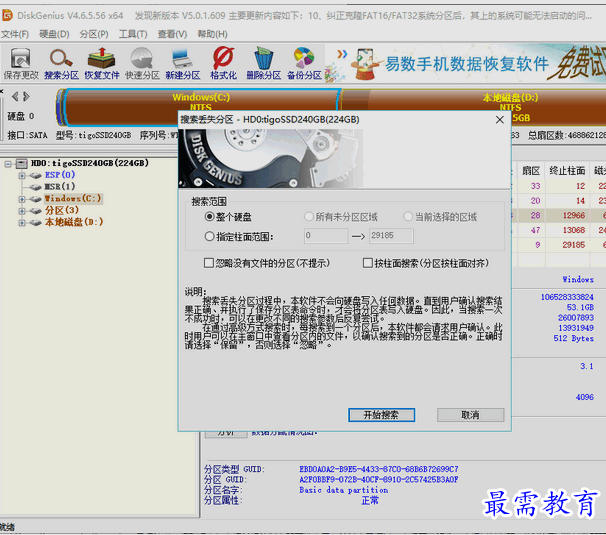
Task: Click the HD0 disk drive icon in tree
Action: [x=22, y=164]
